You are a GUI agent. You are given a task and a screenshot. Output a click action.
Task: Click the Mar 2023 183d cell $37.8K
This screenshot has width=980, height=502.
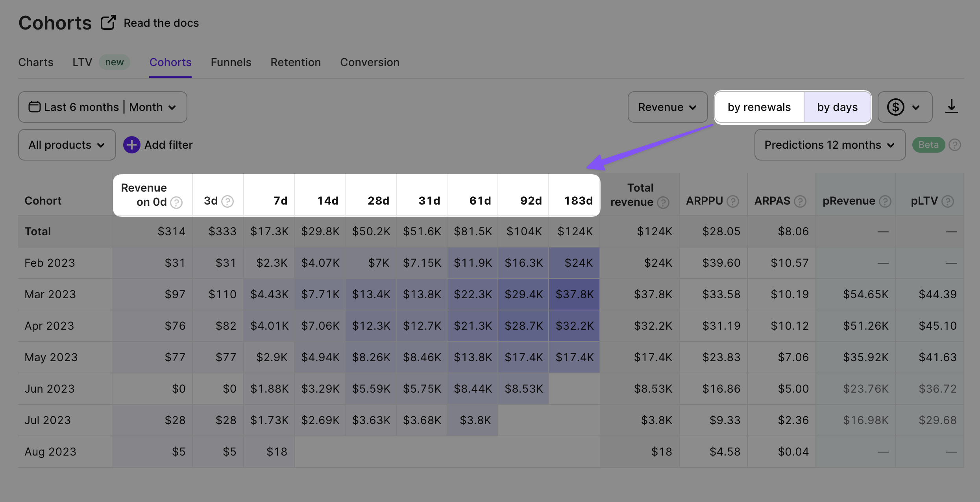[574, 294]
